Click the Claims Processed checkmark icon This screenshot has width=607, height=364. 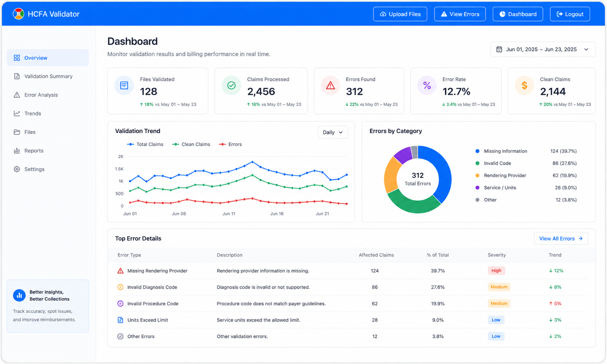231,85
